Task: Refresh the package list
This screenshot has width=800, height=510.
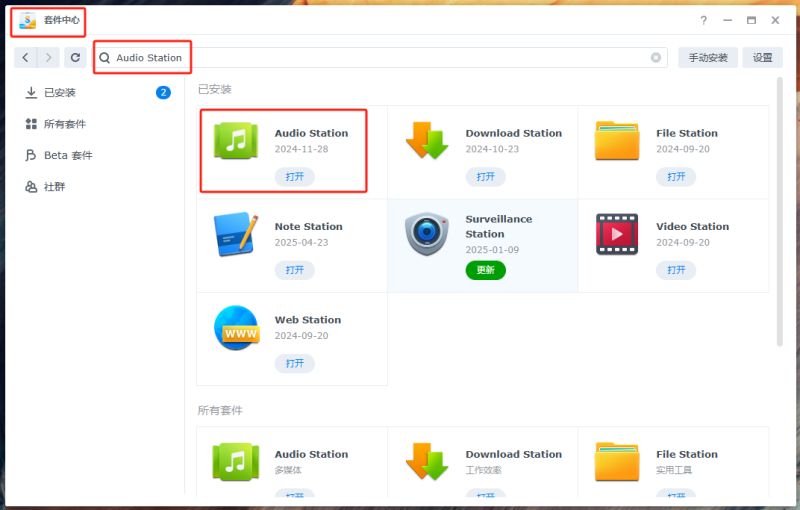Action: [75, 58]
